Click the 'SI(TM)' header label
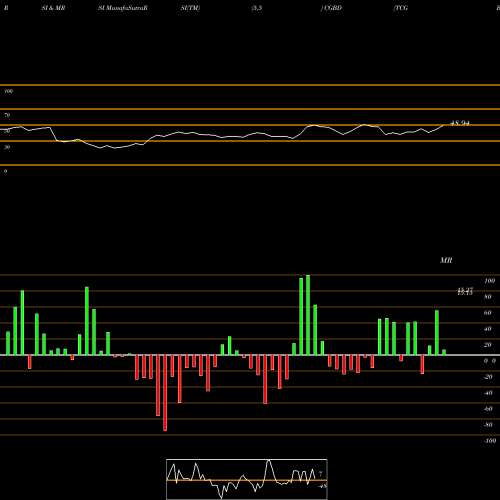Viewport: 500px width, 500px height. (190, 8)
